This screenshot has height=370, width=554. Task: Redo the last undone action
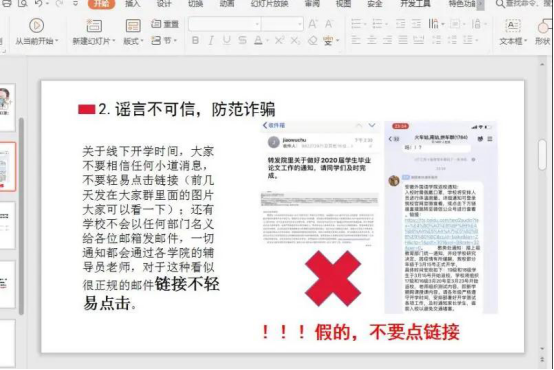59,4
